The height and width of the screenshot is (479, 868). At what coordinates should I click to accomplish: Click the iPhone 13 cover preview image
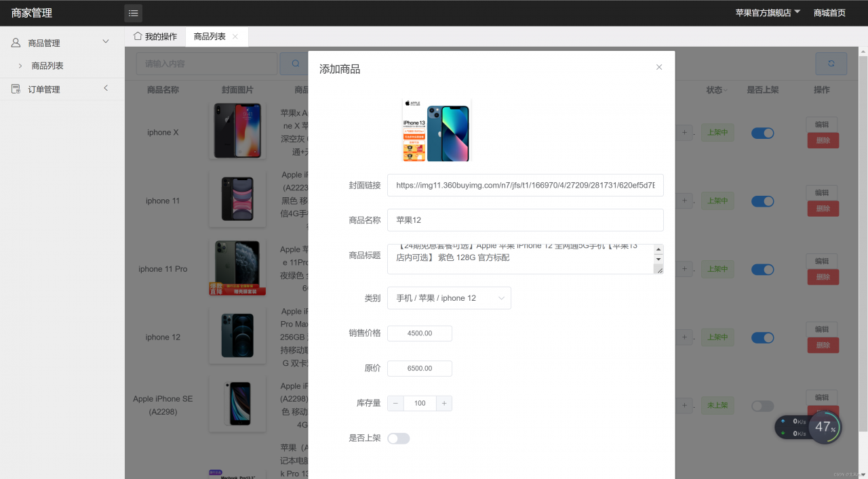(437, 130)
